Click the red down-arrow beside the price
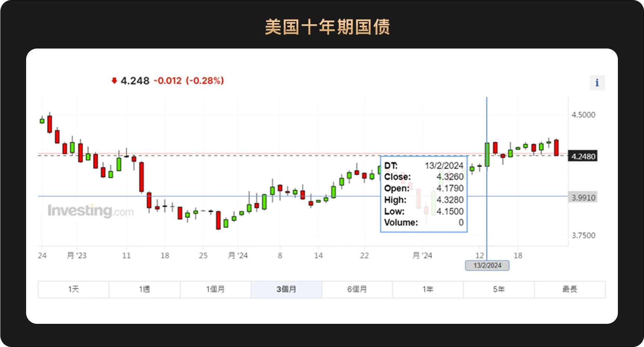Screen dimensions: 644x347 click(114, 81)
